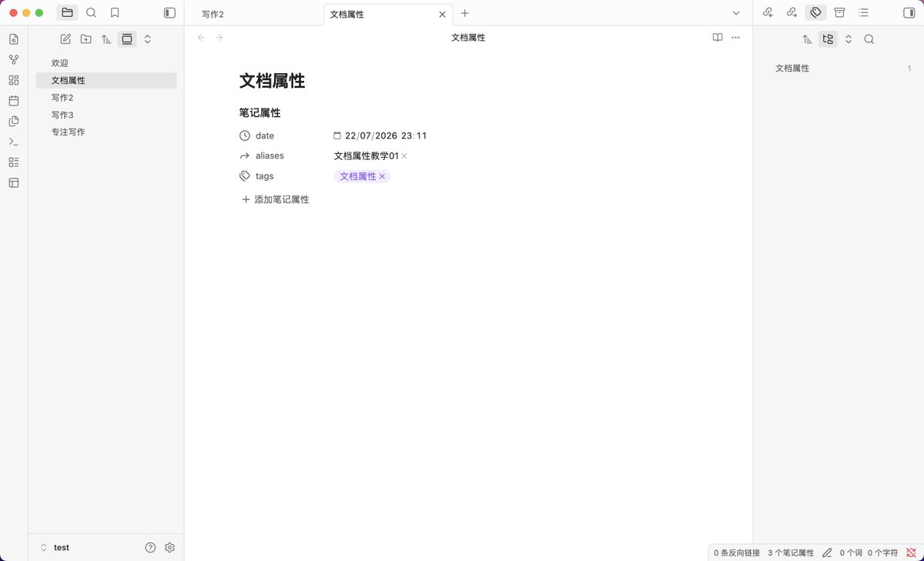Expand or collapse all tags in panel
The width and height of the screenshot is (924, 561).
[849, 39]
